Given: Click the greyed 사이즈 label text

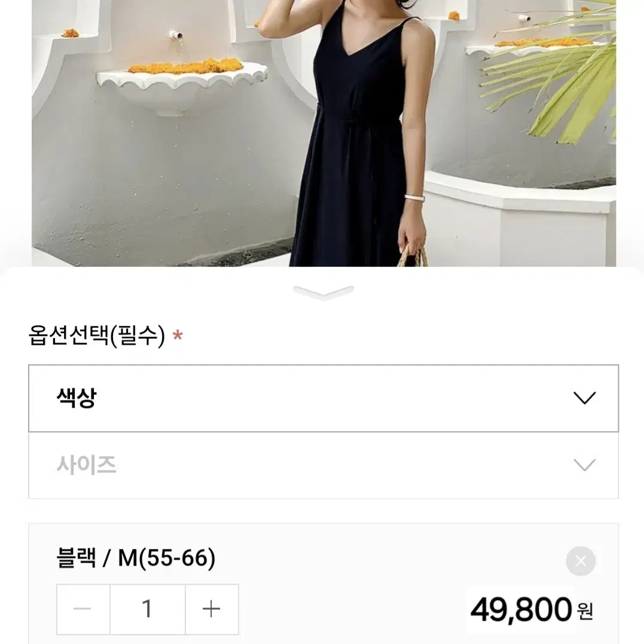Looking at the screenshot, I should 87,465.
